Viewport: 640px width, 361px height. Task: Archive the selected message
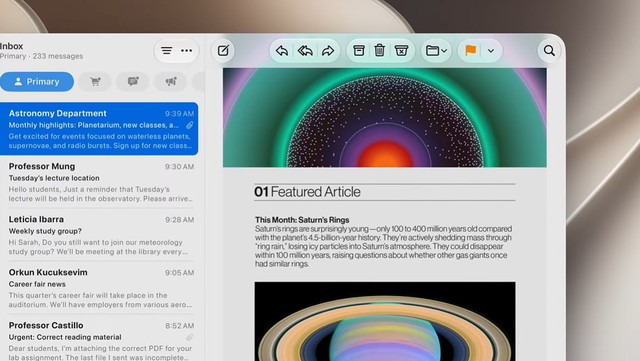pyautogui.click(x=359, y=51)
